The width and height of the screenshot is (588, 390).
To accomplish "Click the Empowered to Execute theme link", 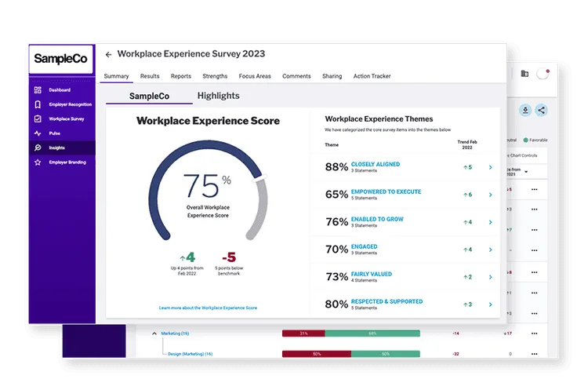I will (386, 191).
